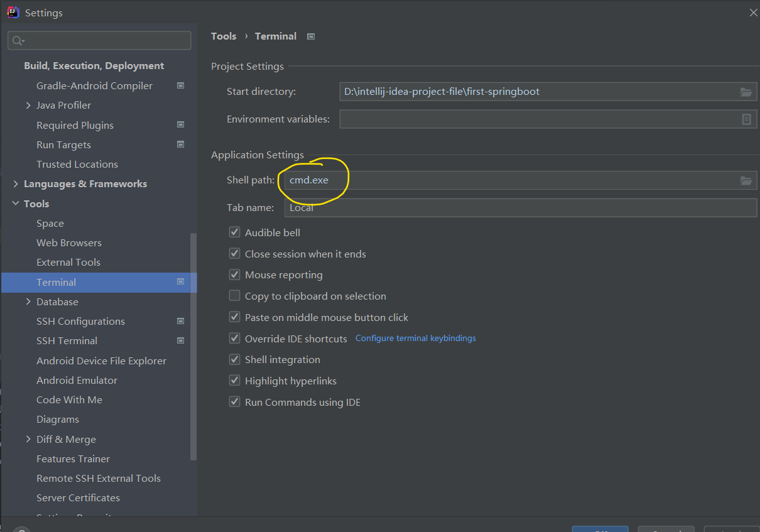Click the IntelliJ IDEA logo in title bar

point(13,13)
